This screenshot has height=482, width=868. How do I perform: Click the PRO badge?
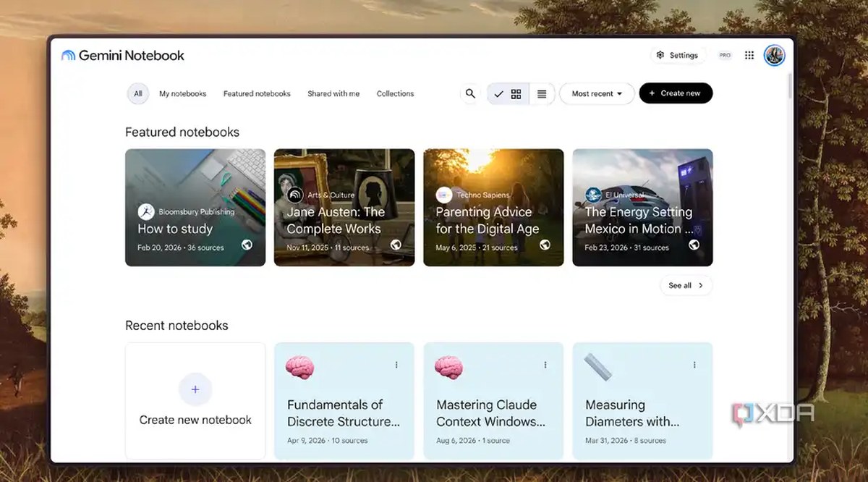click(725, 55)
